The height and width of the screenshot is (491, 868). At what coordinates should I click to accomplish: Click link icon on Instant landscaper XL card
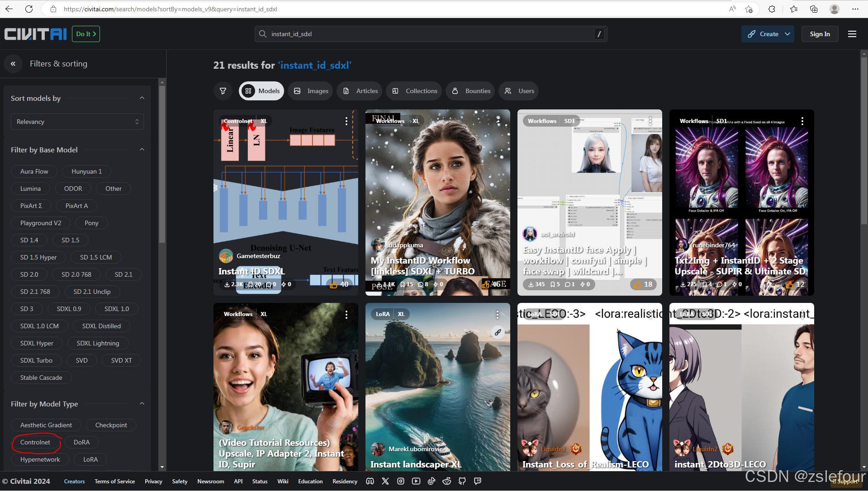click(498, 332)
